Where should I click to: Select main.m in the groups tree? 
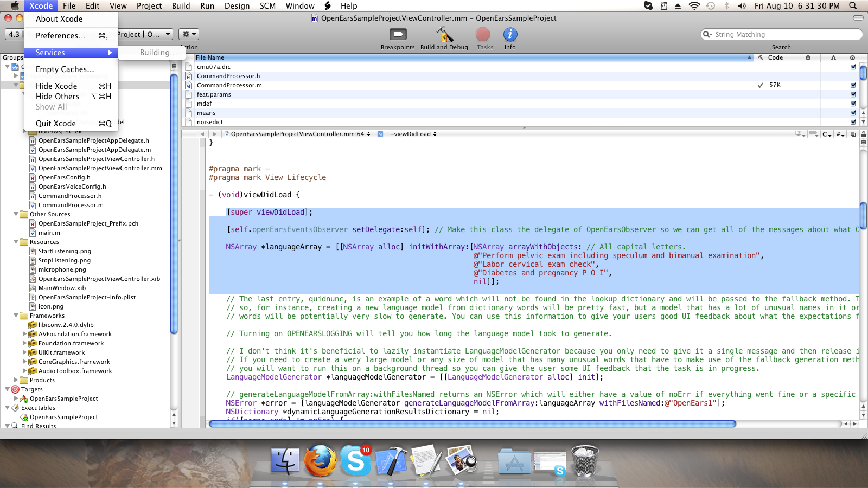(49, 233)
